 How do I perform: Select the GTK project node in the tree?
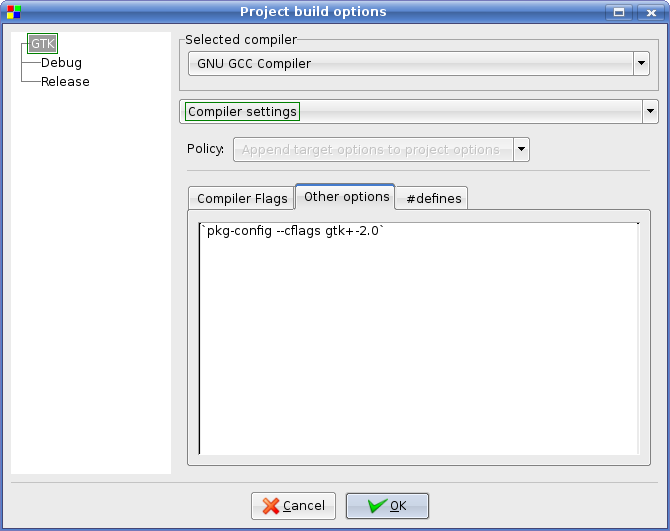pos(43,44)
